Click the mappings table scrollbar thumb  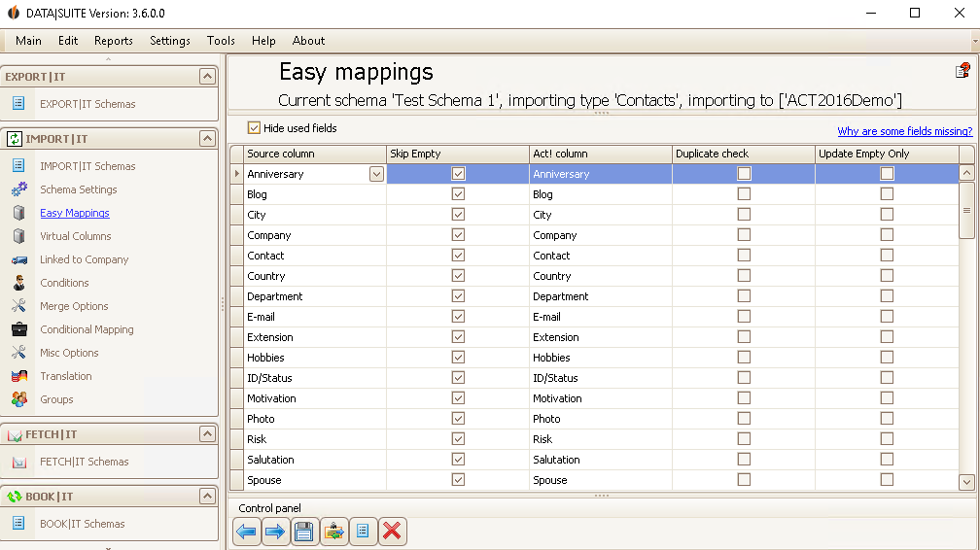coord(966,210)
